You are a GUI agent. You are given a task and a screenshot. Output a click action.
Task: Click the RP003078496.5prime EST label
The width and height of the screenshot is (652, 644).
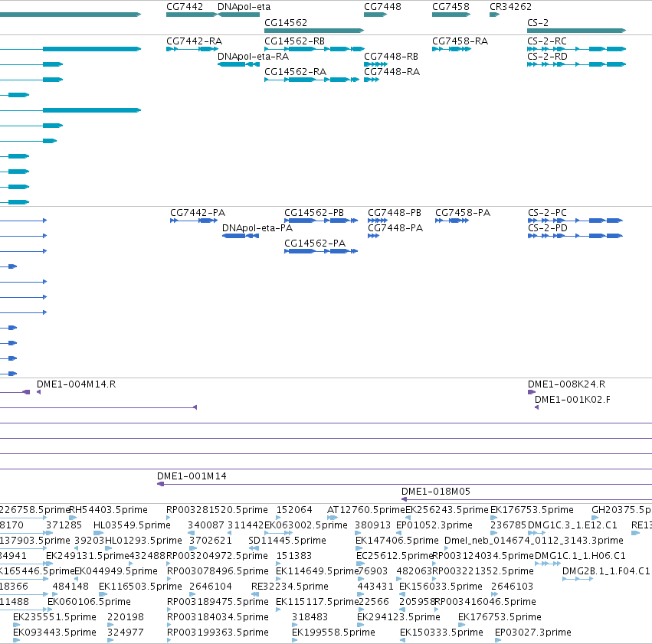[218, 571]
